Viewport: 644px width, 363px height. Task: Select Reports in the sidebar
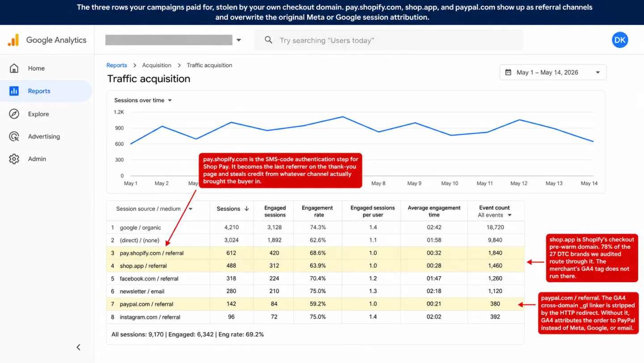46,91
